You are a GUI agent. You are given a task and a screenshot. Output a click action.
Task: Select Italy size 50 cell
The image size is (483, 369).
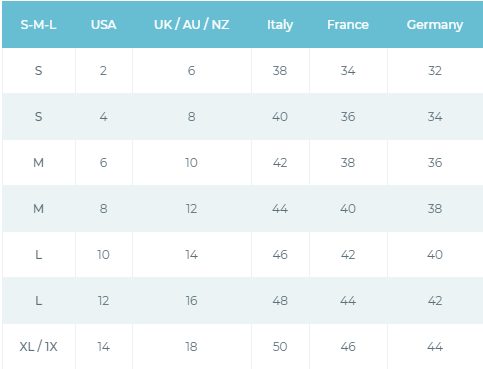280,347
